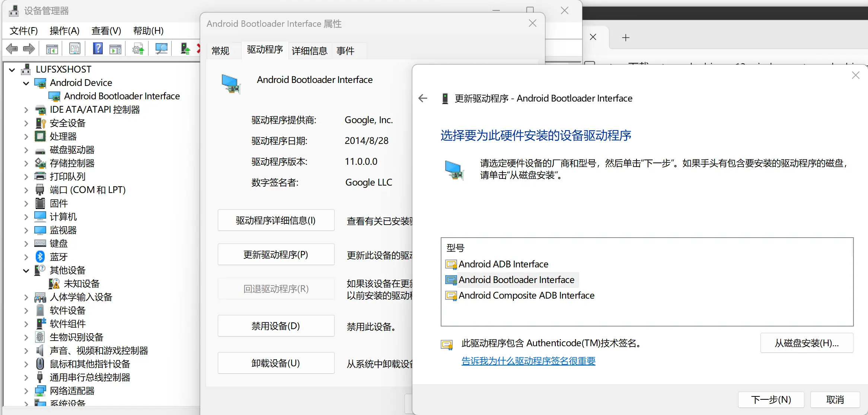Screen dimensions: 868x415
Task: Click Show/Hide console tree toolbar icon
Action: 52,49
